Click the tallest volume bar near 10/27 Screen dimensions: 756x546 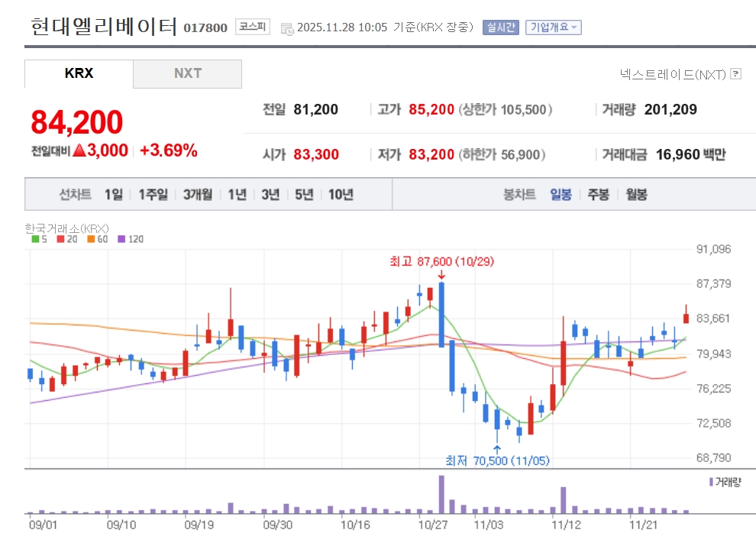pos(441,494)
